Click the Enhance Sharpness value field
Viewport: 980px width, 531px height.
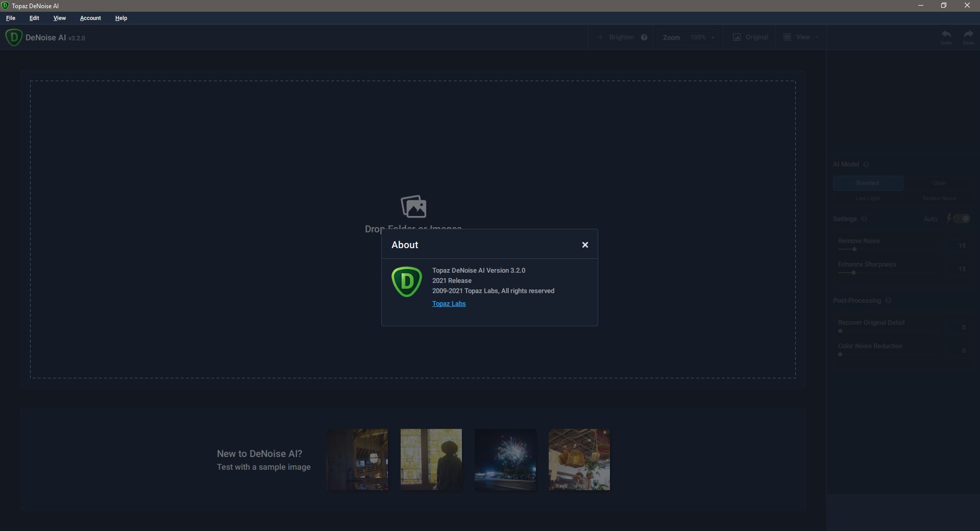(957, 269)
